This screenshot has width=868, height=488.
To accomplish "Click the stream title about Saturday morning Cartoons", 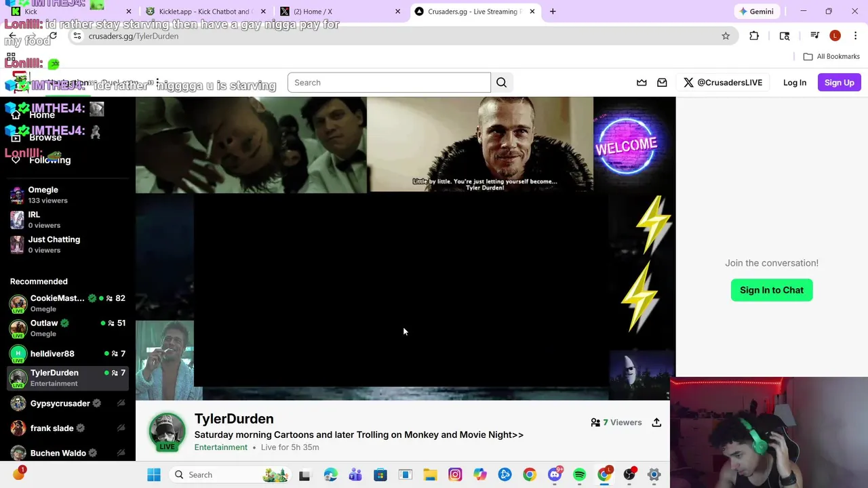I will [359, 434].
